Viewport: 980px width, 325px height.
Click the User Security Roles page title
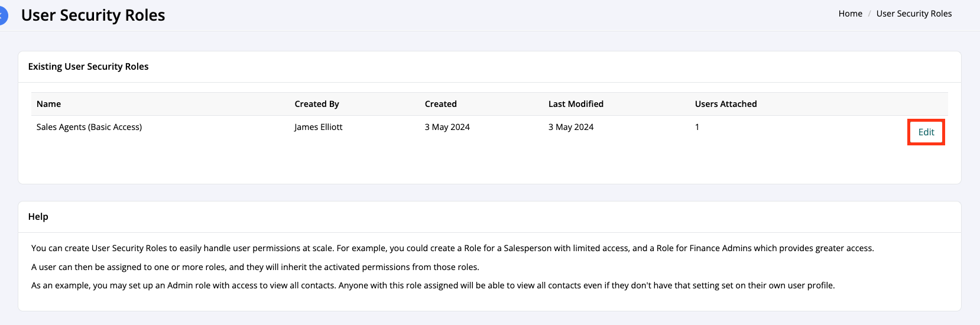(93, 15)
